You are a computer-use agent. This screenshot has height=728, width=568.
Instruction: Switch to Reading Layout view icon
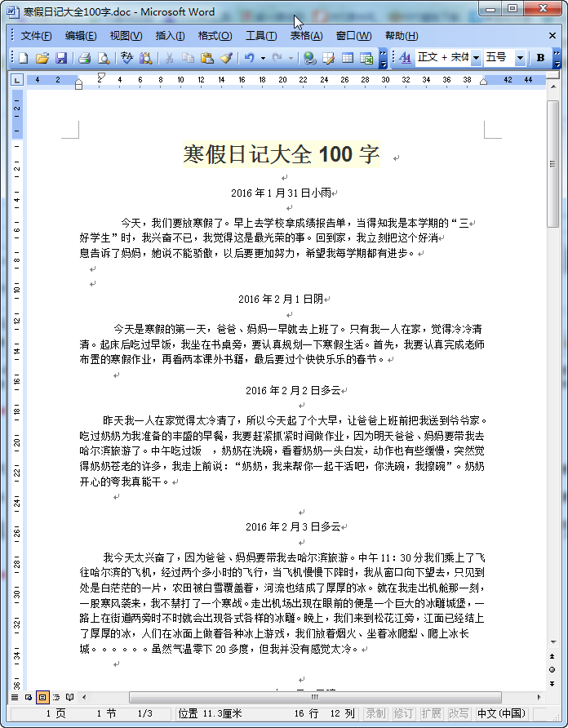[69, 697]
